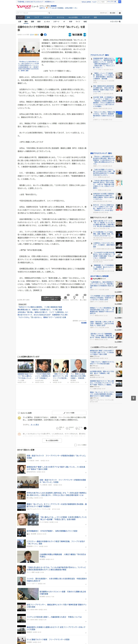Image resolution: width=138 pixels, height=644 pixels.
Task: Open トピックス一覧 link
Action: (x=115, y=21)
